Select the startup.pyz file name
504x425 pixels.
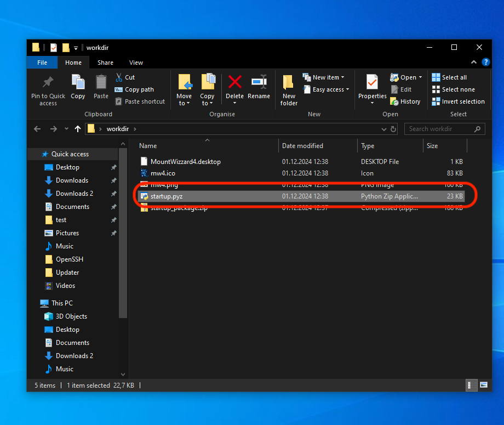coord(167,196)
